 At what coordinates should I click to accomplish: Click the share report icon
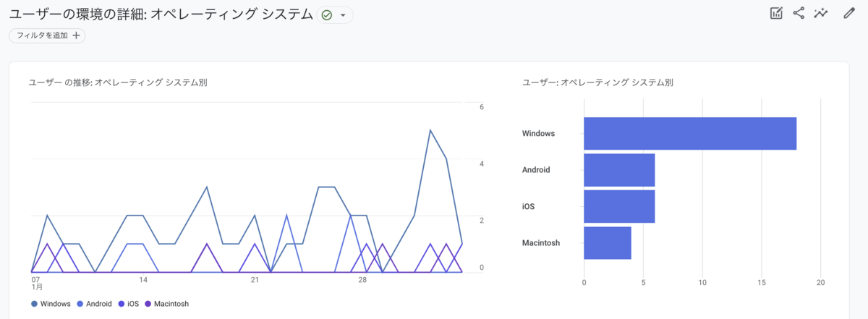pos(799,13)
